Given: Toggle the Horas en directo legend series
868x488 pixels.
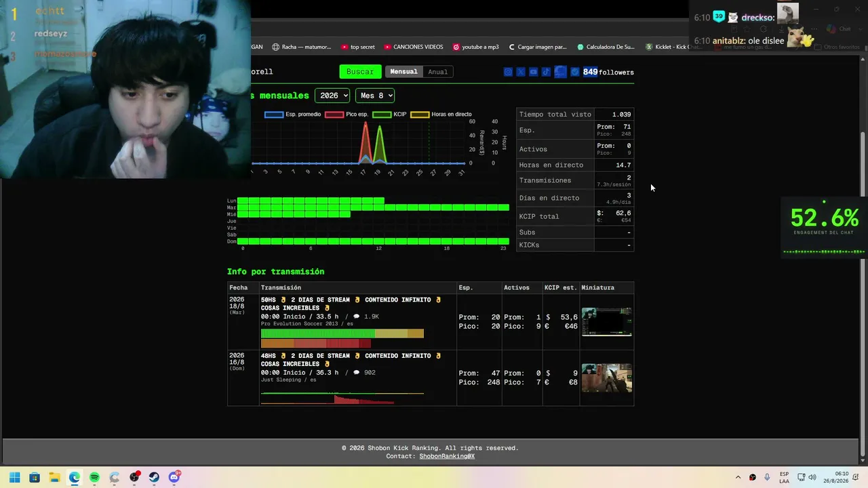Looking at the screenshot, I should pyautogui.click(x=441, y=115).
